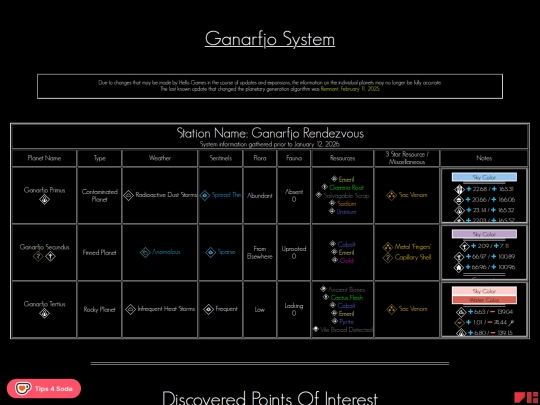Click the notes icon beside 22.68 / 165.31
Viewport: 540px width, 405px height.
(459, 189)
